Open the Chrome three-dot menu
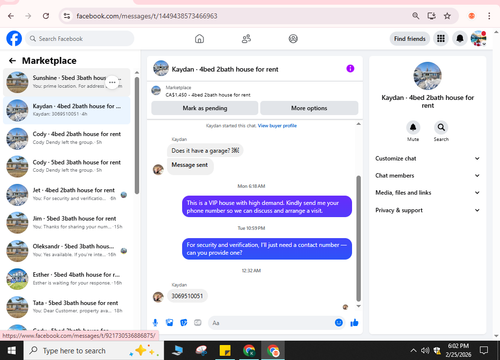Viewport: 500px width, 360px height. pos(489,16)
